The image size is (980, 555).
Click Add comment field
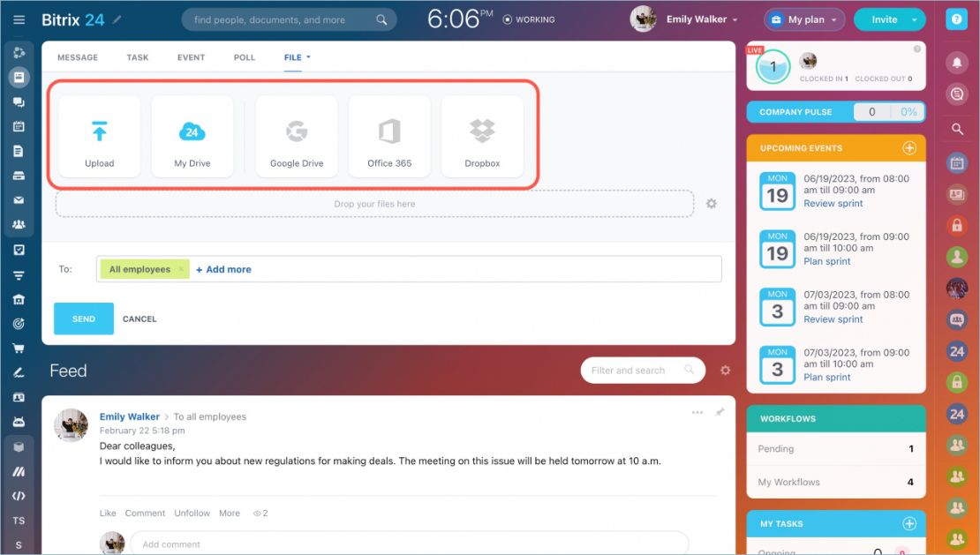coord(410,544)
